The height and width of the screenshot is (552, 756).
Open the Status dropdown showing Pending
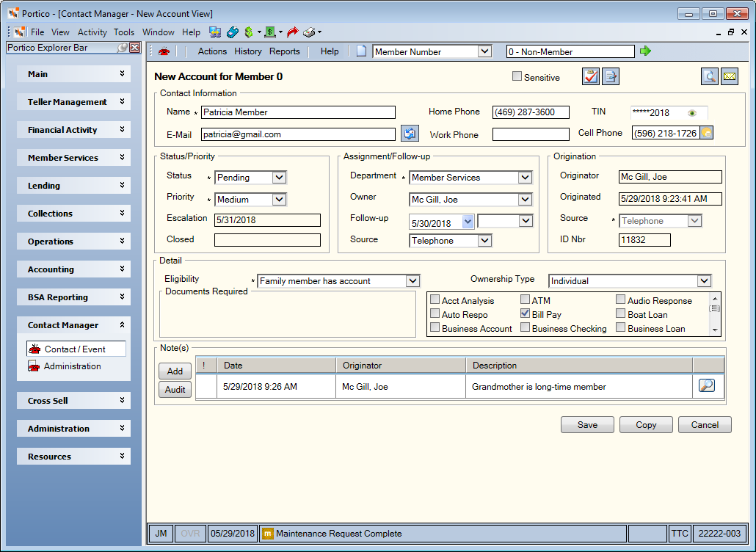click(x=279, y=178)
